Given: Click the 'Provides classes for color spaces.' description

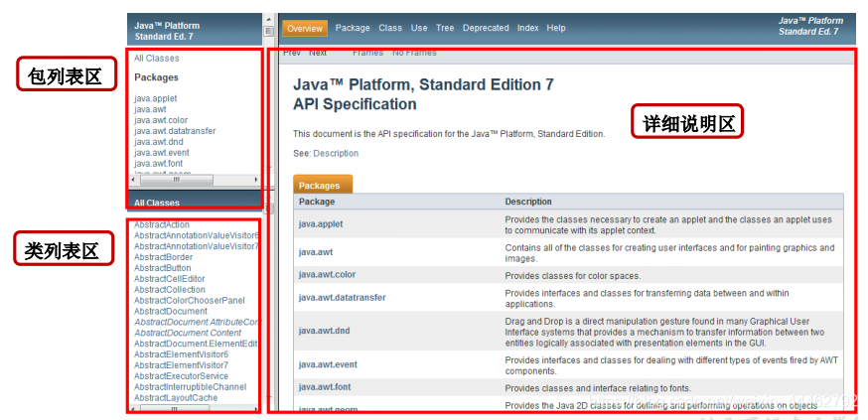Looking at the screenshot, I should 573,276.
